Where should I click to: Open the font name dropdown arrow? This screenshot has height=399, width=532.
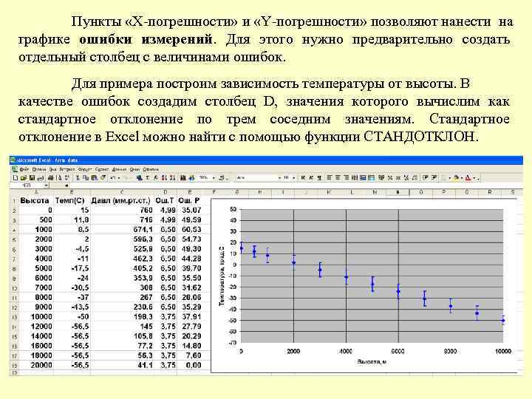(x=279, y=178)
